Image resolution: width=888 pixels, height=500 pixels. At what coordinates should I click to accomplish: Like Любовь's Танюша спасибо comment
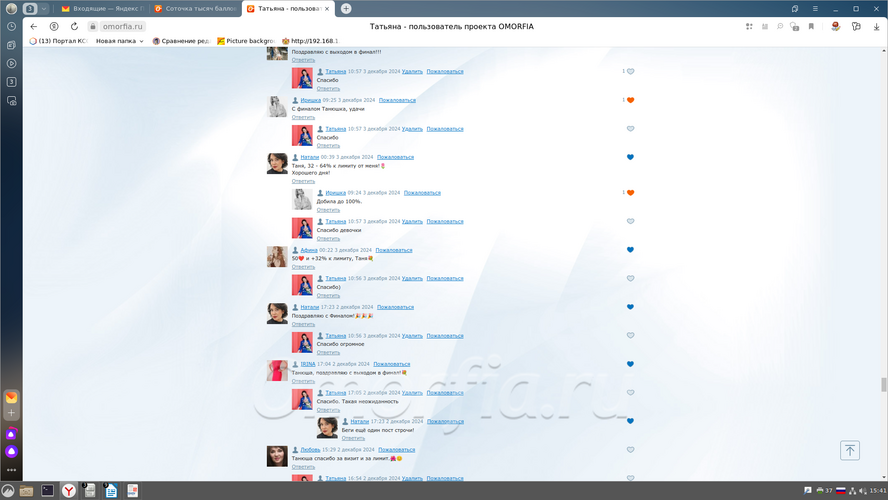pyautogui.click(x=630, y=450)
